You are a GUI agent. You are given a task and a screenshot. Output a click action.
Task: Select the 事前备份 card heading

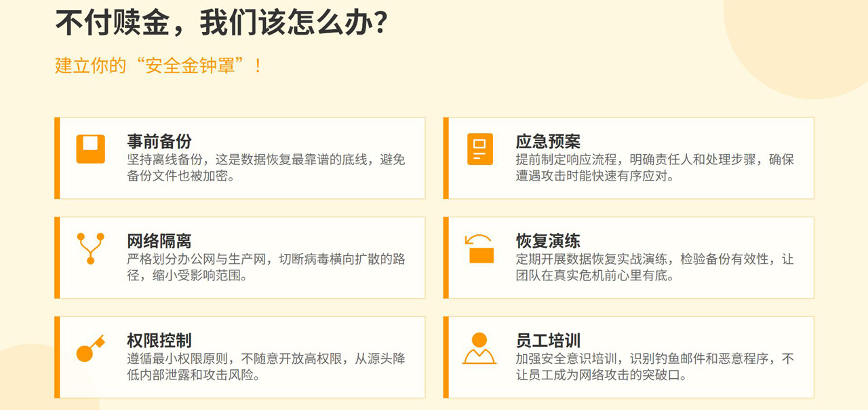[159, 141]
